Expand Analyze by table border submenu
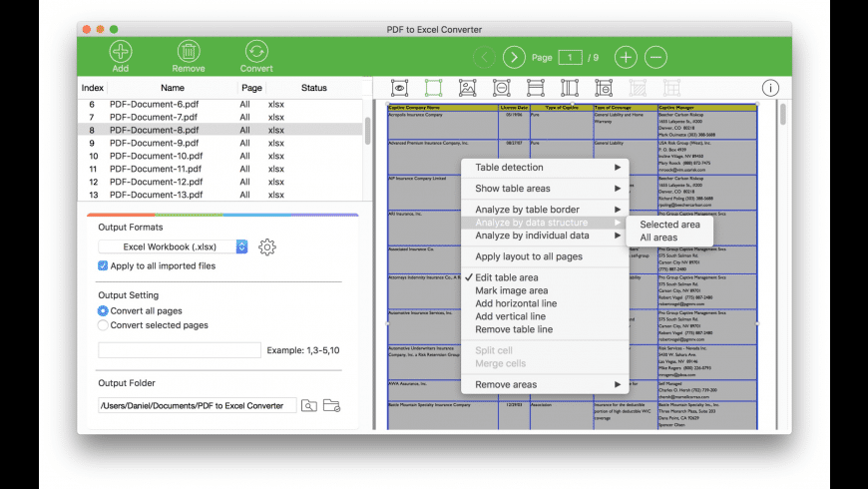868x489 pixels. (545, 210)
